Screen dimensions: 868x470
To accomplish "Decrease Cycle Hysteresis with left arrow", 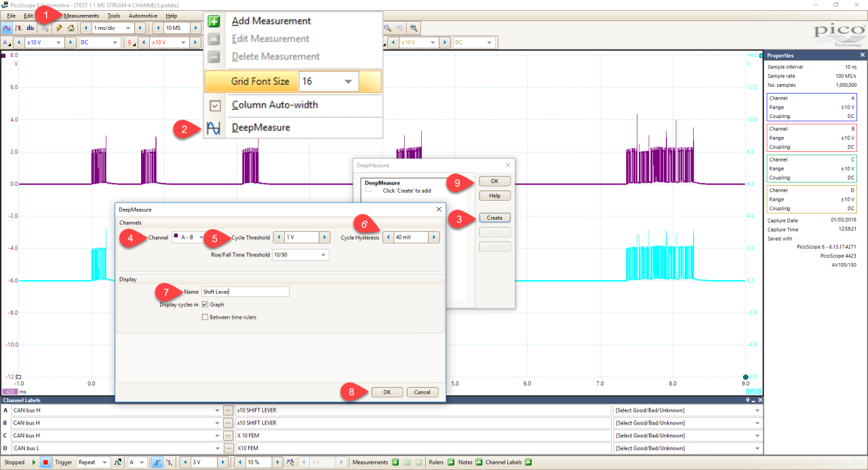I will coord(389,237).
